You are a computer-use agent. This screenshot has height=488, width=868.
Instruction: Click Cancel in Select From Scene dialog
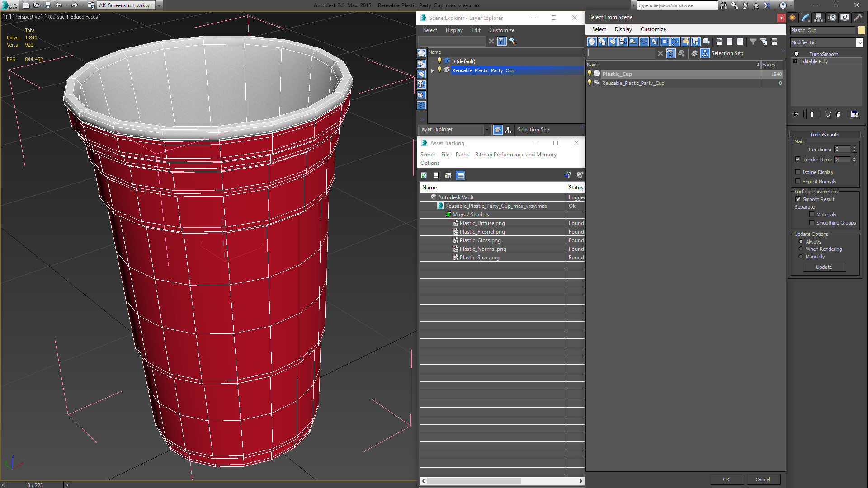point(763,479)
